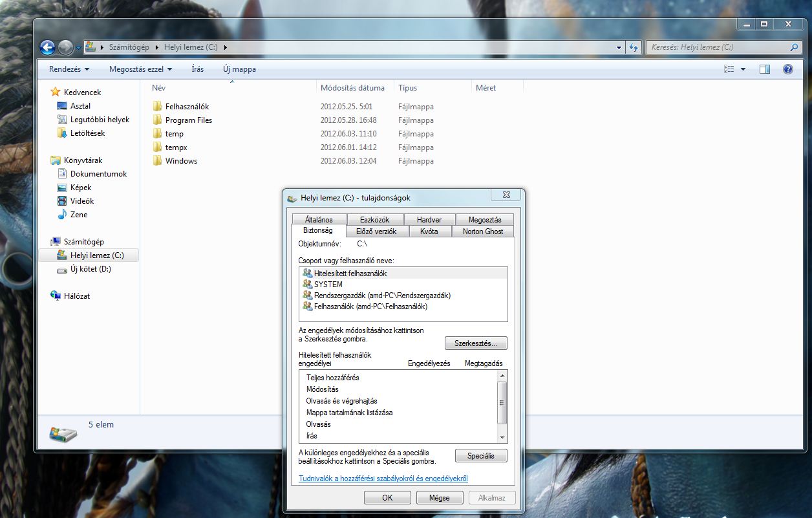
Task: Open recent pages dropdown next to Forward
Action: [x=79, y=48]
